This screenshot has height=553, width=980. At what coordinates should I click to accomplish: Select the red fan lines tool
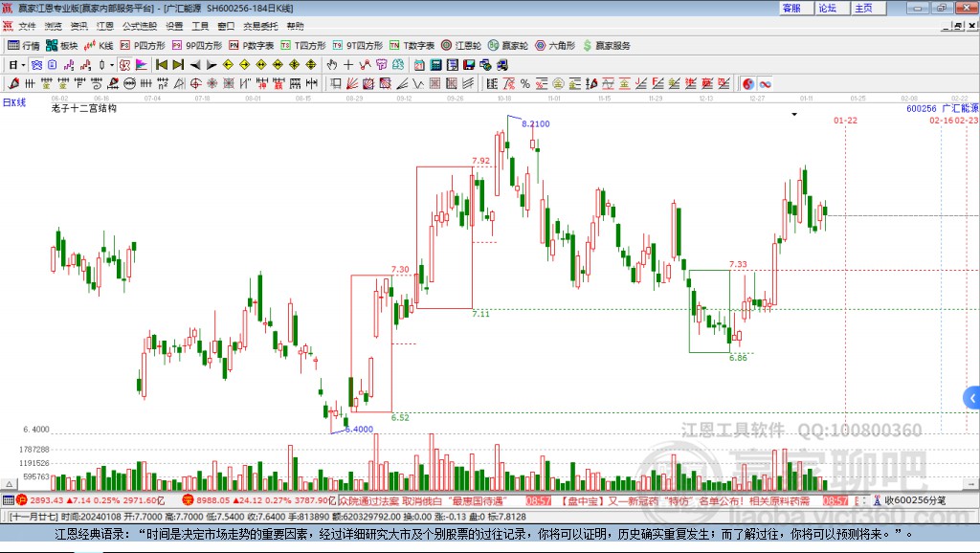[x=352, y=84]
